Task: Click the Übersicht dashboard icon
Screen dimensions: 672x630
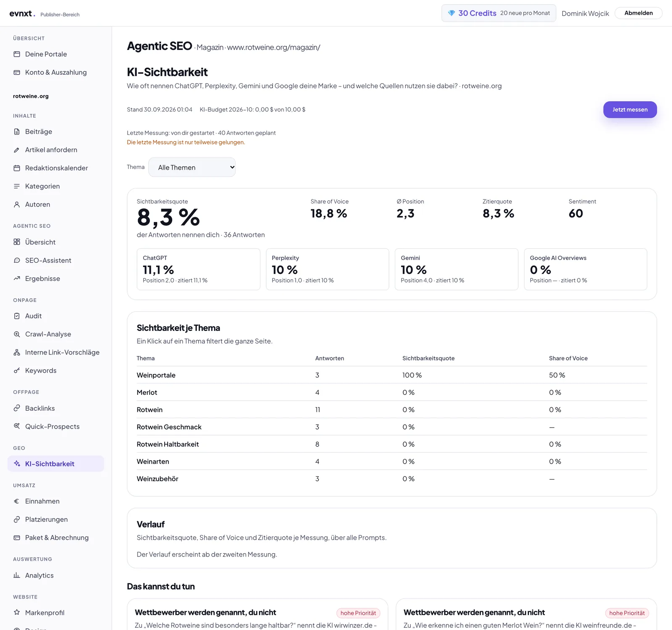Action: click(x=17, y=242)
